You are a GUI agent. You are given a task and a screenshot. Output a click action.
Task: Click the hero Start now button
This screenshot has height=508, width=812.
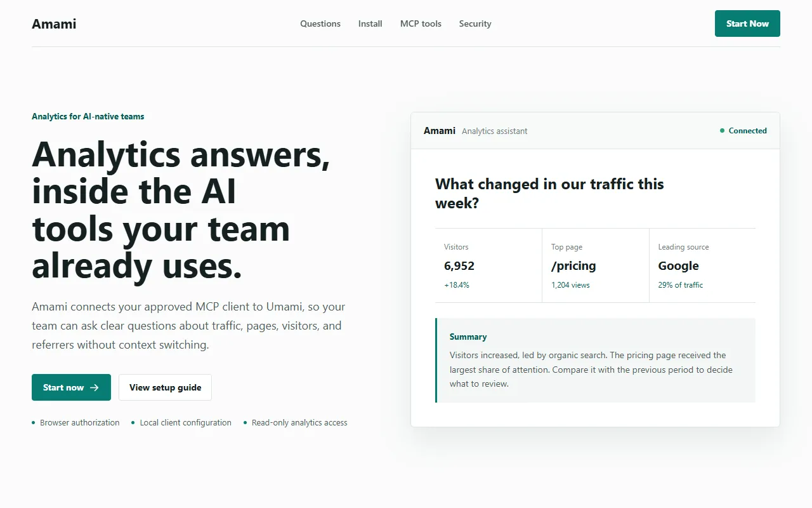pyautogui.click(x=71, y=387)
